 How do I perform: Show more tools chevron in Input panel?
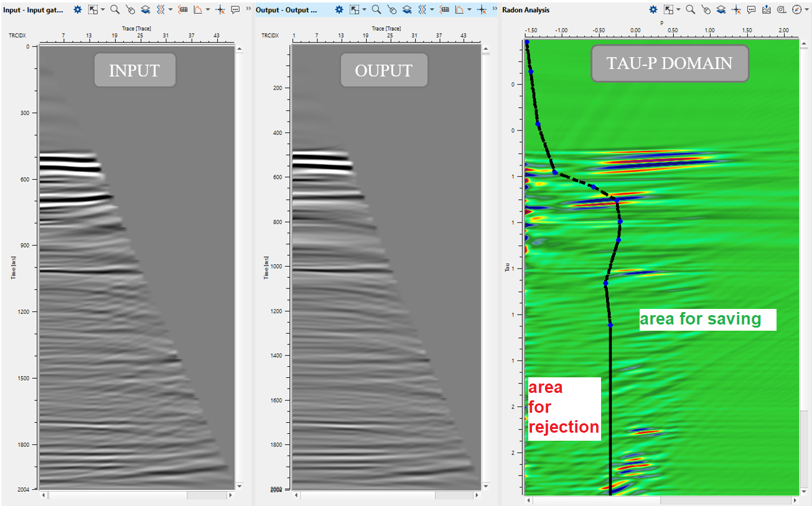(248, 9)
